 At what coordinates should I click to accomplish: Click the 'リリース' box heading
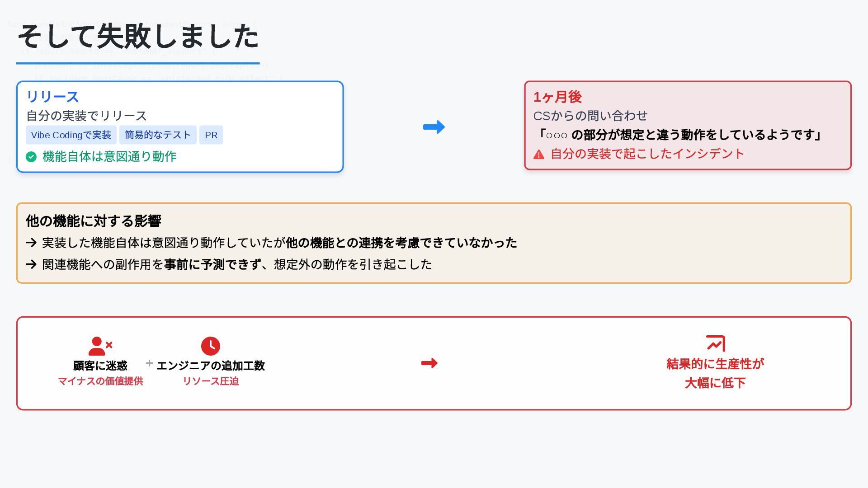tap(52, 97)
